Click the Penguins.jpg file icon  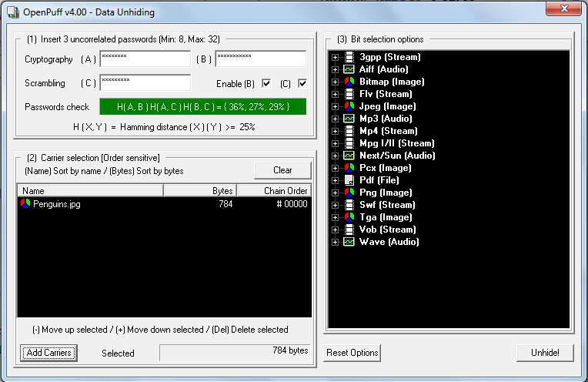[25, 204]
